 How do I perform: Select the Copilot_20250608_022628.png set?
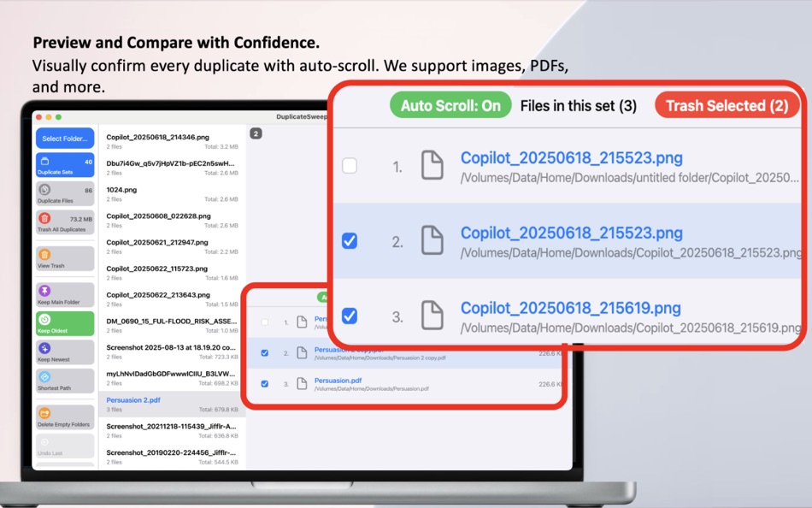[x=172, y=221]
